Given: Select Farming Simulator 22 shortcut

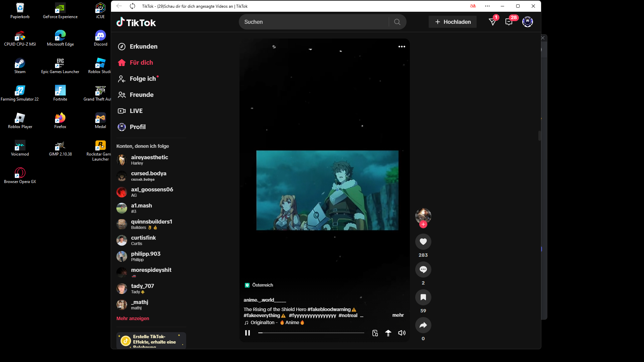Looking at the screenshot, I should (20, 93).
